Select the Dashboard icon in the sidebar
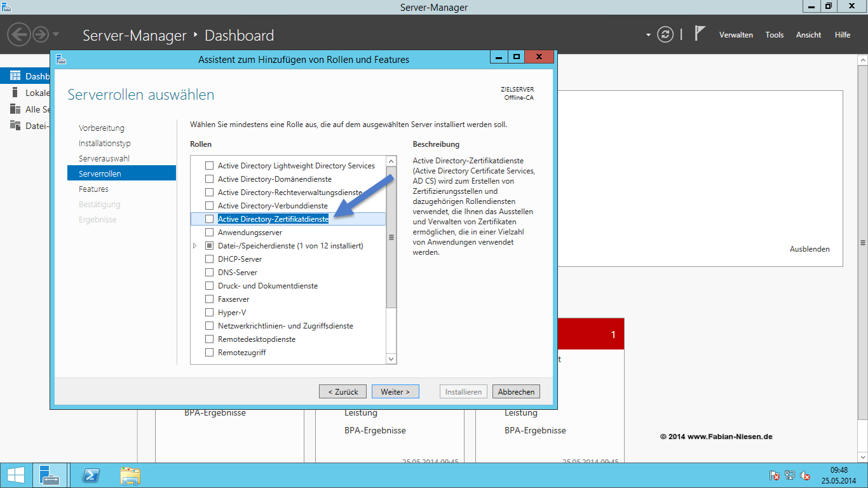Screen dimensions: 868x488 pos(15,76)
